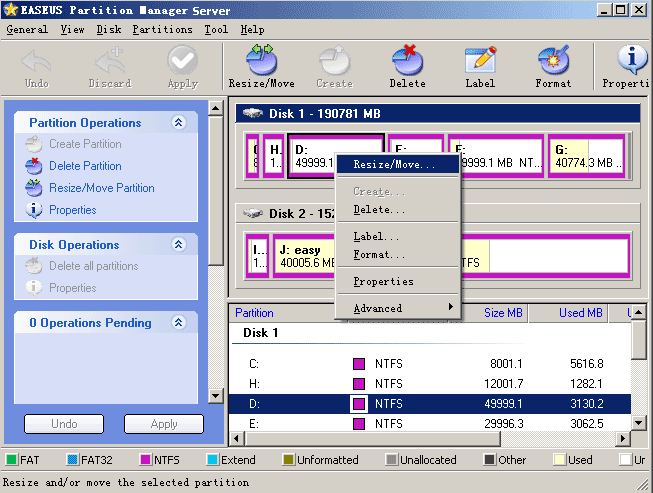Click Properties icon under Disk Operations

click(34, 288)
